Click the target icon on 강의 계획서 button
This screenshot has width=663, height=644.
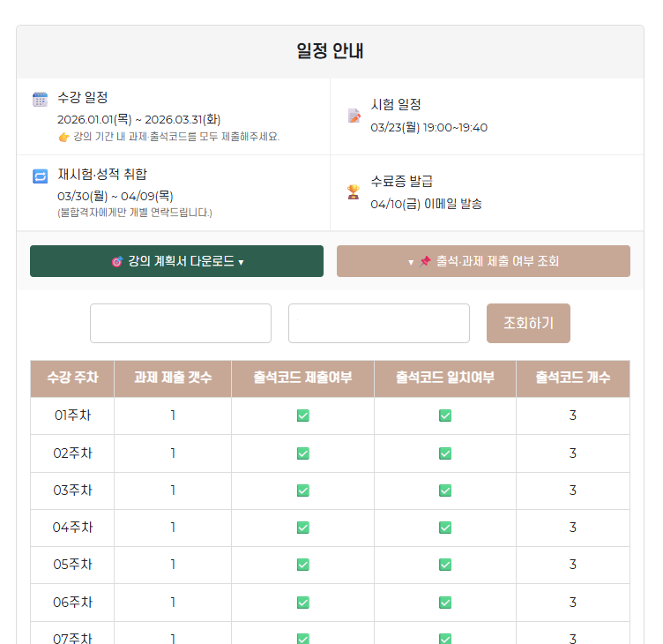tap(116, 262)
